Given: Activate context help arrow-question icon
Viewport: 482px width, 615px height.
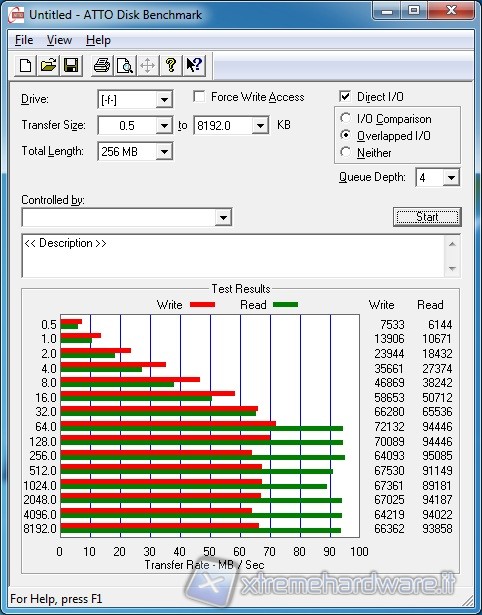Looking at the screenshot, I should click(194, 65).
